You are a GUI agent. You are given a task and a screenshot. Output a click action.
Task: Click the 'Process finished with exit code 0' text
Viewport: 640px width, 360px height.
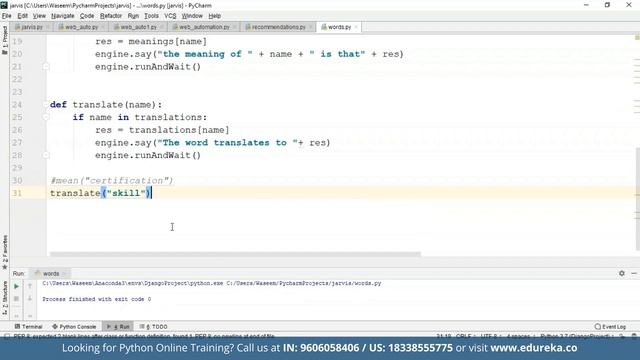97,299
